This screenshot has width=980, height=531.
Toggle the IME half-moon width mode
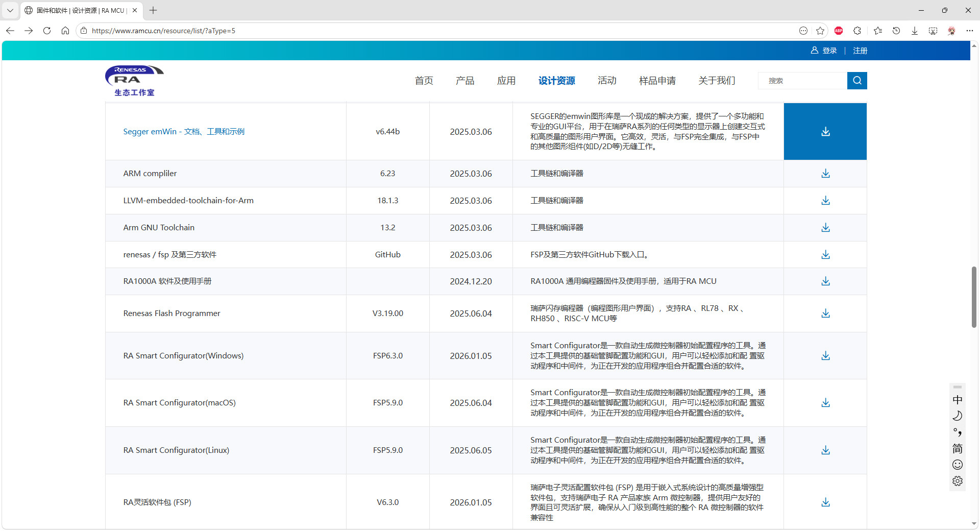958,416
